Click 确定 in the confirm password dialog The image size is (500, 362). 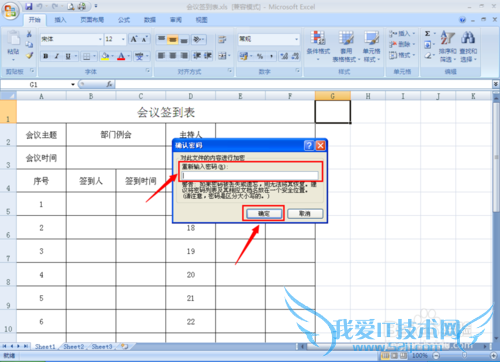pos(264,214)
